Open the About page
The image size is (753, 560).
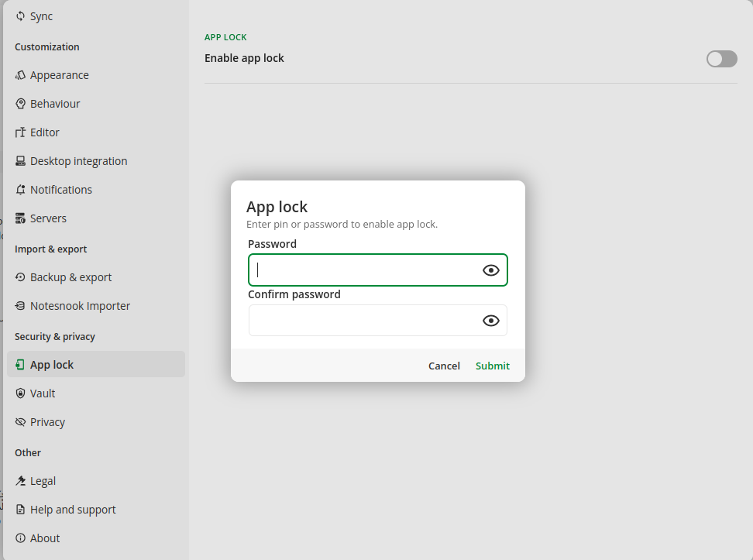pyautogui.click(x=45, y=538)
